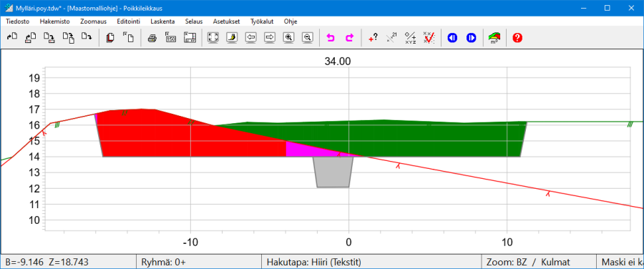This screenshot has height=269, width=644.
Task: Click the fit-to-screen zoom icon
Action: tap(213, 38)
